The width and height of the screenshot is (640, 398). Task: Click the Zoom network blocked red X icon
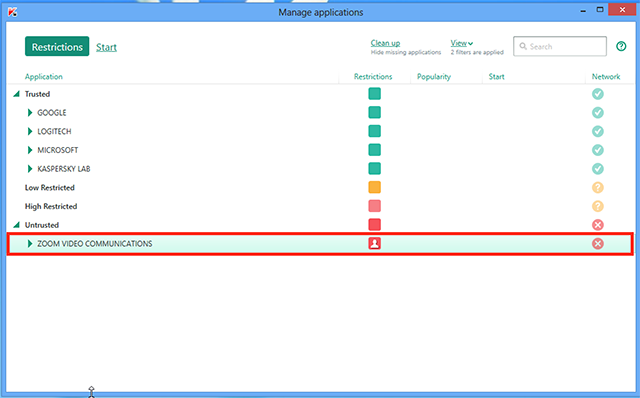[x=598, y=244]
